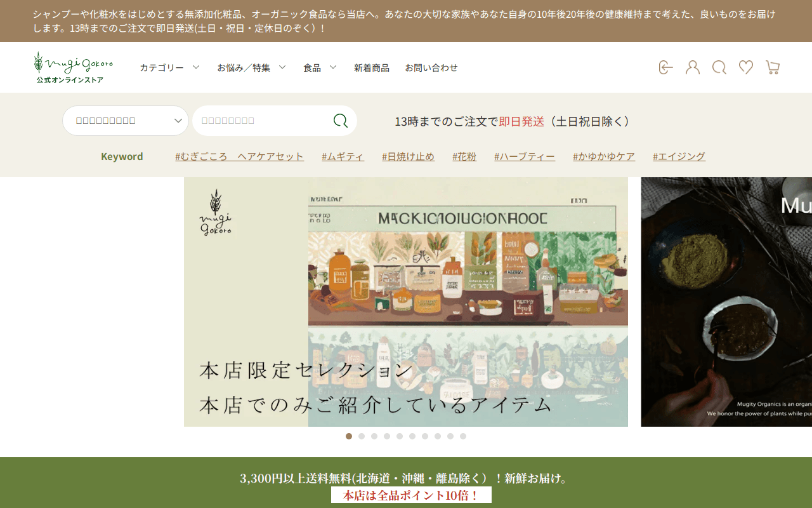
Task: Click the #ハーブティー keyword link
Action: 525,156
